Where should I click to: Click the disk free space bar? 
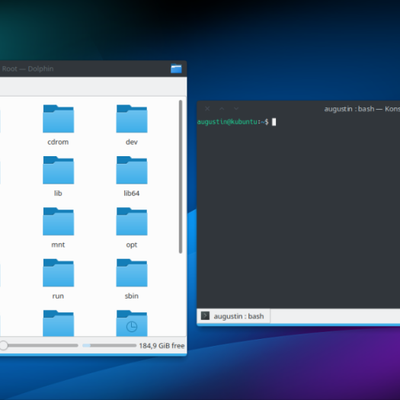click(109, 346)
